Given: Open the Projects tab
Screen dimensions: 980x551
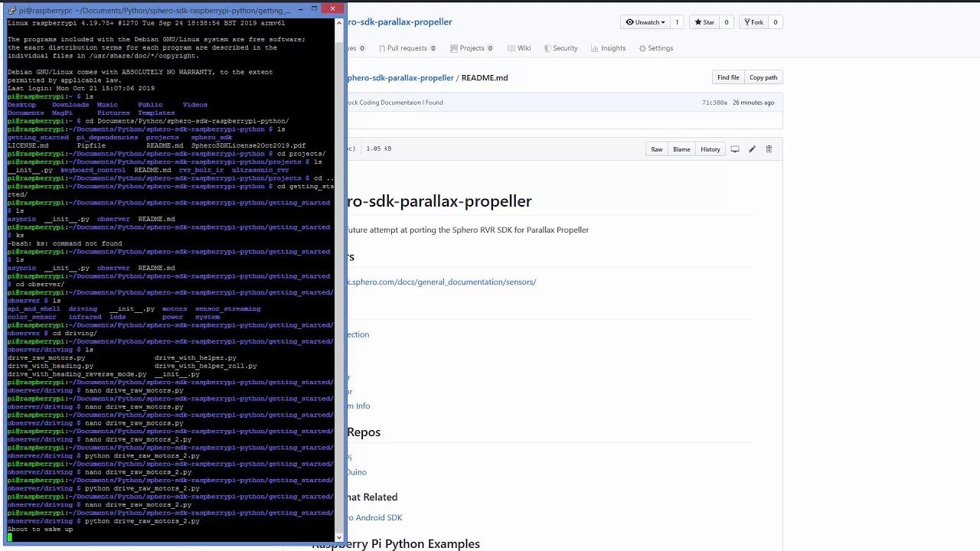Looking at the screenshot, I should tap(471, 48).
